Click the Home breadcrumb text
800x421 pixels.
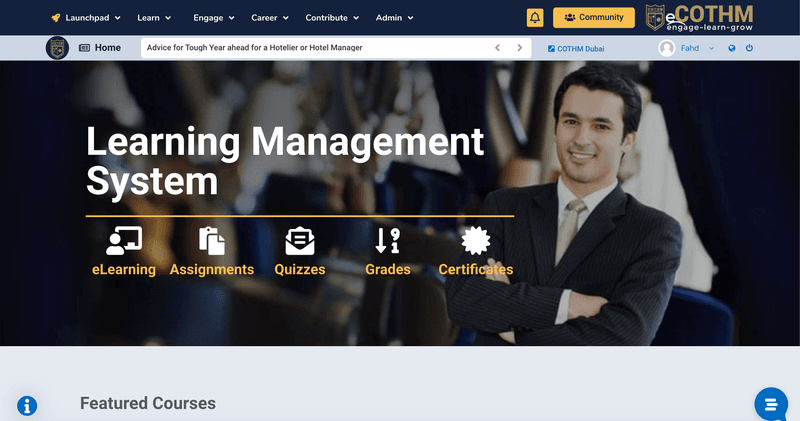click(x=108, y=47)
